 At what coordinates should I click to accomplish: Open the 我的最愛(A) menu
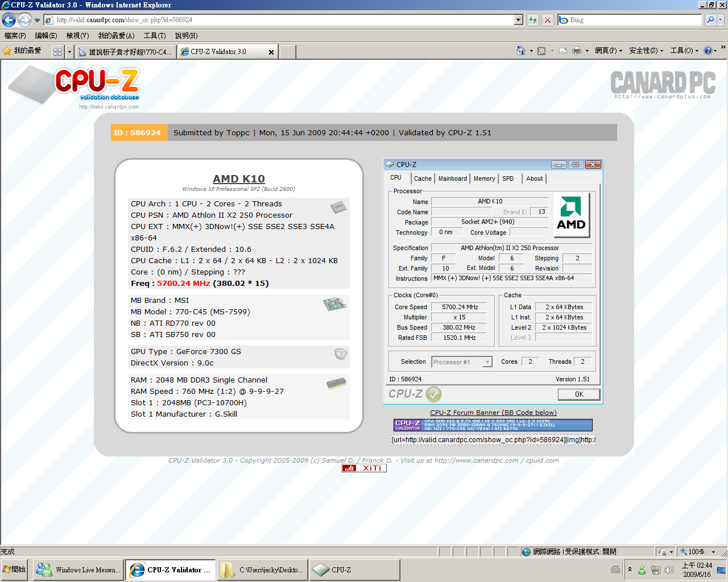[x=116, y=36]
